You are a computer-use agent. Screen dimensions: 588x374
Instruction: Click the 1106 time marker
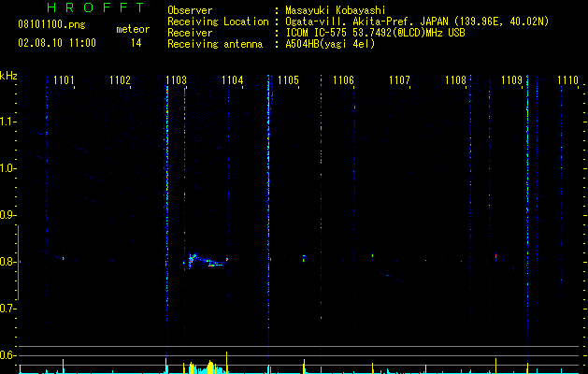[343, 80]
